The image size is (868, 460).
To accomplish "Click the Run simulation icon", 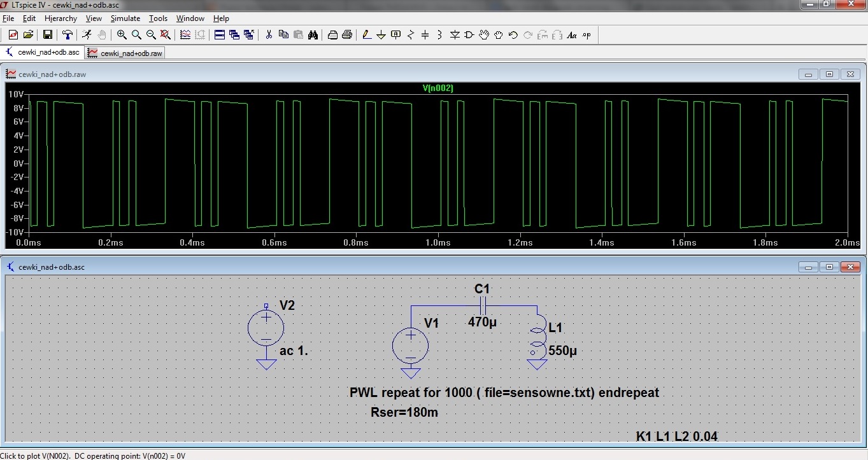I will [x=87, y=35].
